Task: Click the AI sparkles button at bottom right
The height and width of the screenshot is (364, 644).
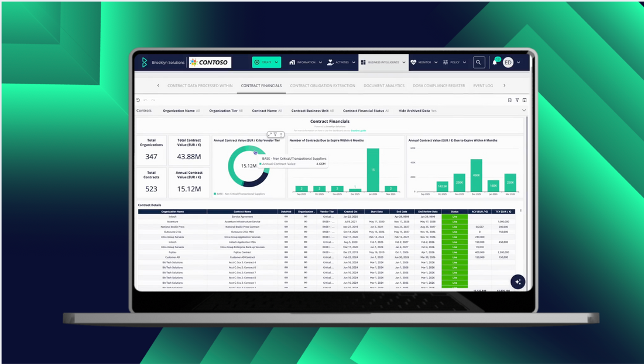Action: pos(518,281)
